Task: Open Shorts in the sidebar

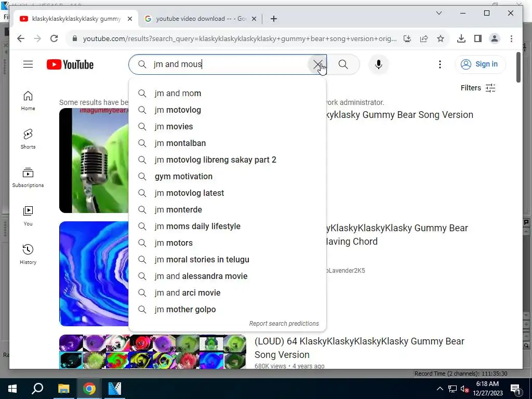Action: click(28, 139)
